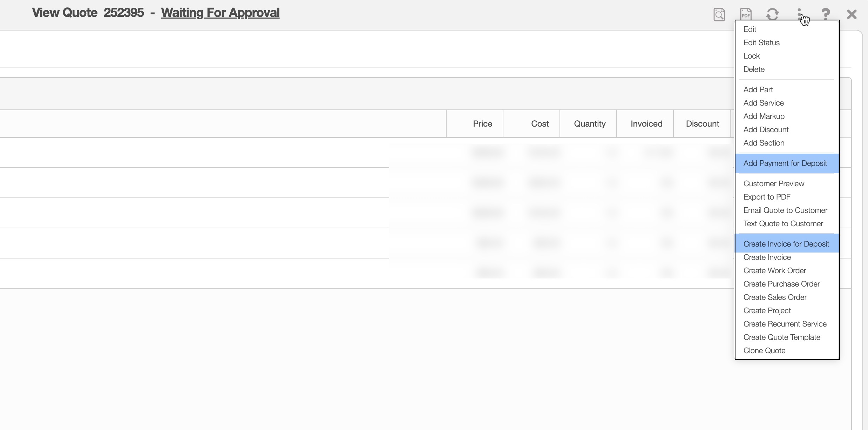Click the refresh arrows icon
Image resolution: width=868 pixels, height=430 pixels.
[772, 14]
